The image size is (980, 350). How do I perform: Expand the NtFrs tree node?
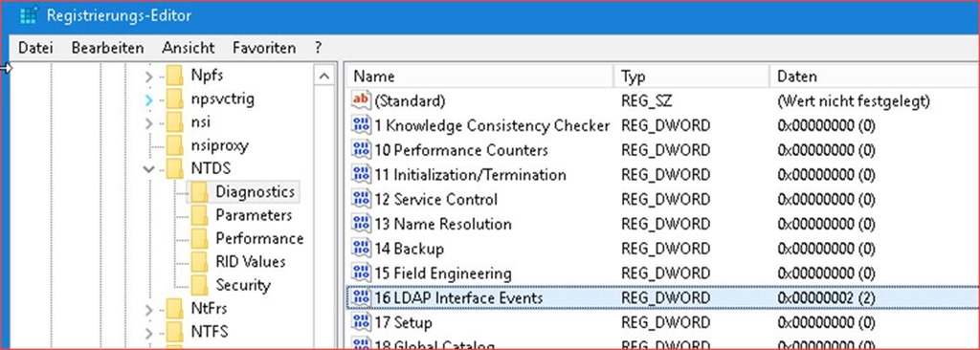148,309
